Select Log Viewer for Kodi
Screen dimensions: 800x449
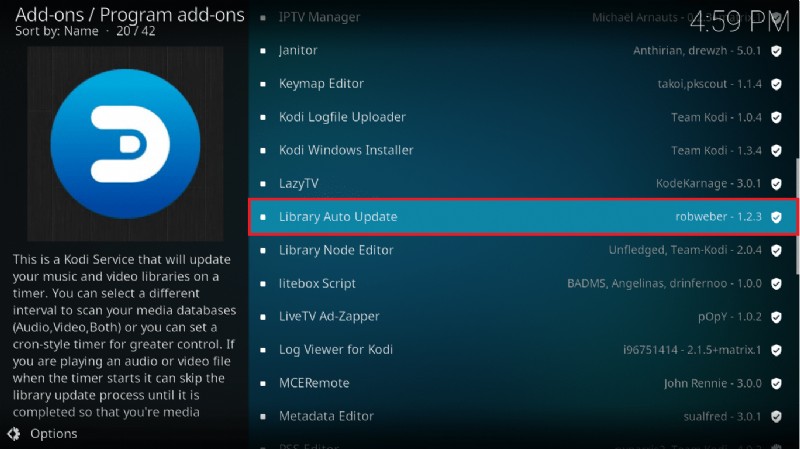point(522,350)
